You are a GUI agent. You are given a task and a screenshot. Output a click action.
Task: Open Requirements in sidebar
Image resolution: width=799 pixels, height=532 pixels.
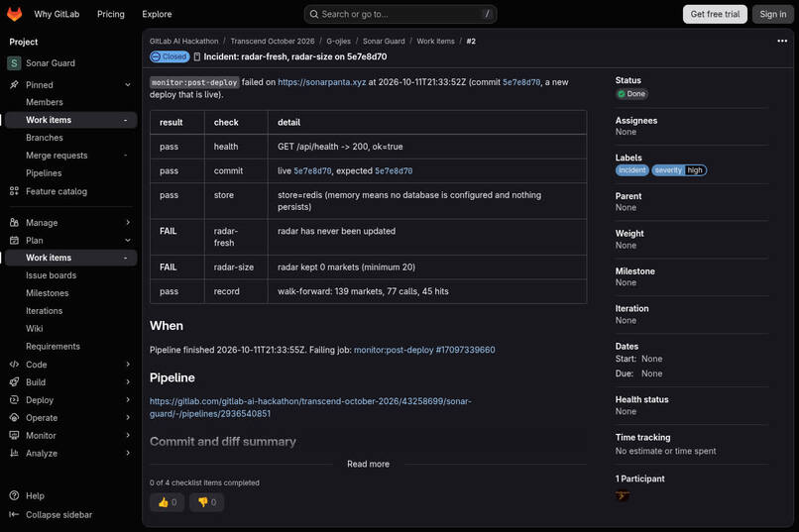pyautogui.click(x=53, y=346)
